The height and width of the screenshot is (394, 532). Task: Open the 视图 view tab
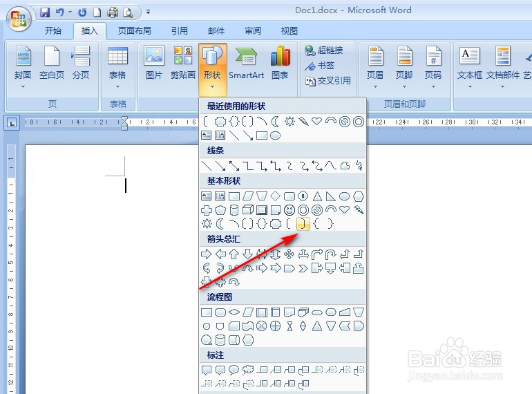289,31
